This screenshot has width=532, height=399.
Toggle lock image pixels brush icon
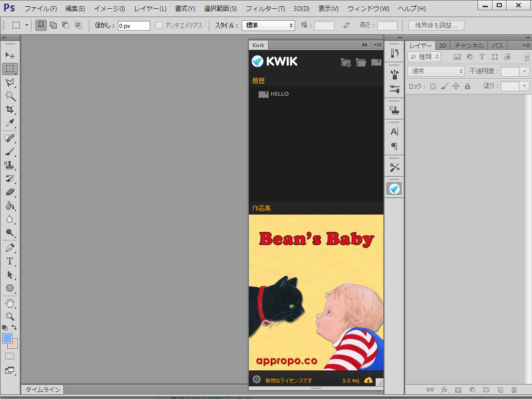(445, 86)
